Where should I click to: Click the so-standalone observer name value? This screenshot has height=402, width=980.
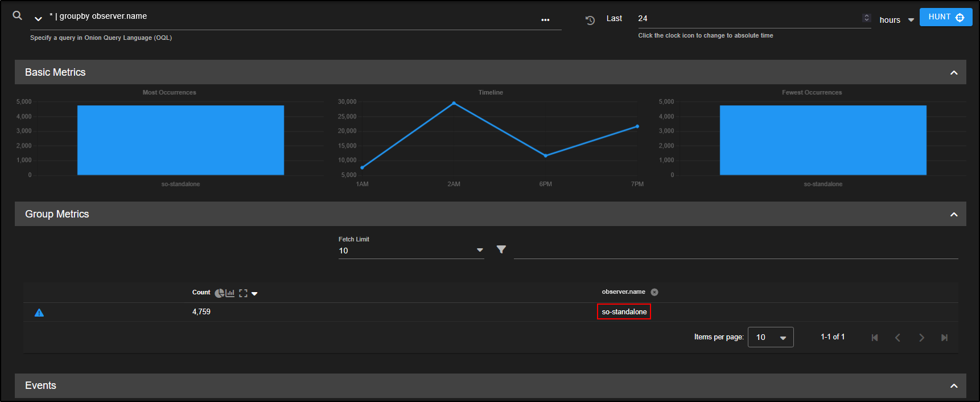coord(624,312)
